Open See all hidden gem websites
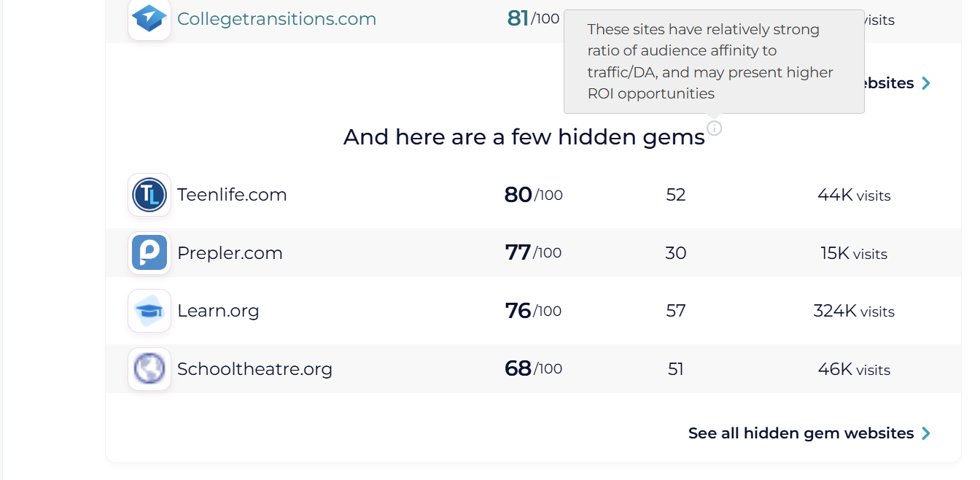Viewport: 980px width, 480px height. [801, 433]
